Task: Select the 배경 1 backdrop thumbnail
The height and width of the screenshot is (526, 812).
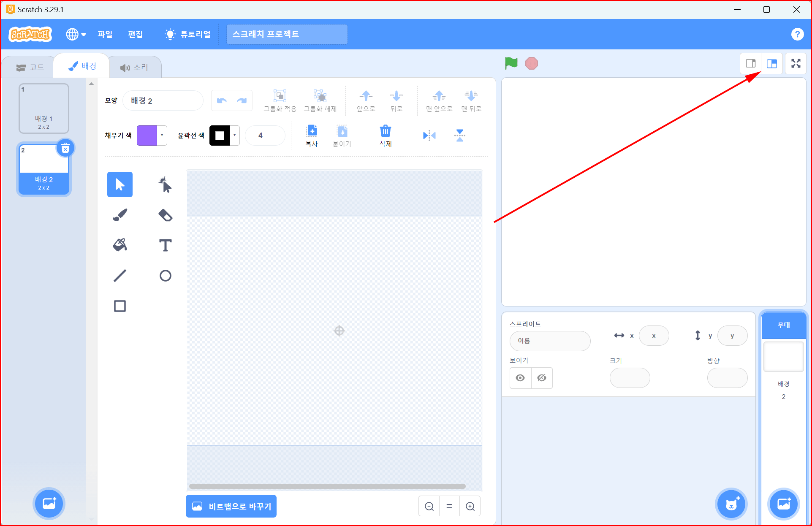Action: pos(44,108)
